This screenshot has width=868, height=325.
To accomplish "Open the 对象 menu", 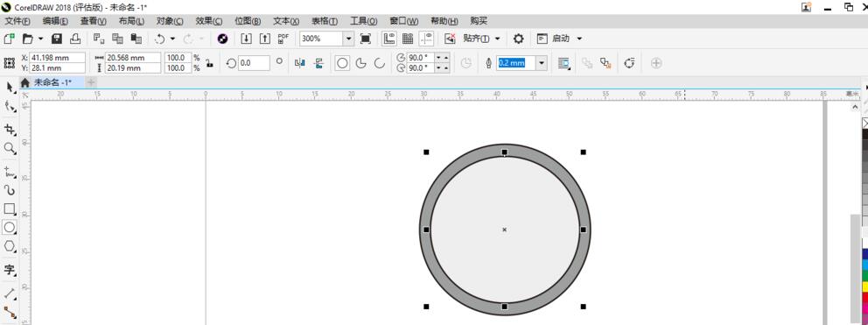I will 170,21.
